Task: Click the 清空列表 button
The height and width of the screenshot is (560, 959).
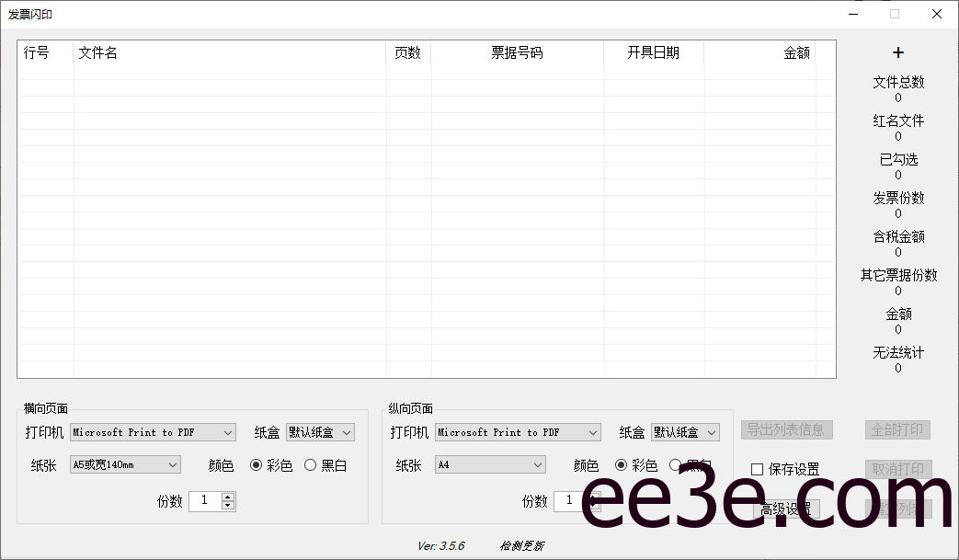Action: (897, 509)
